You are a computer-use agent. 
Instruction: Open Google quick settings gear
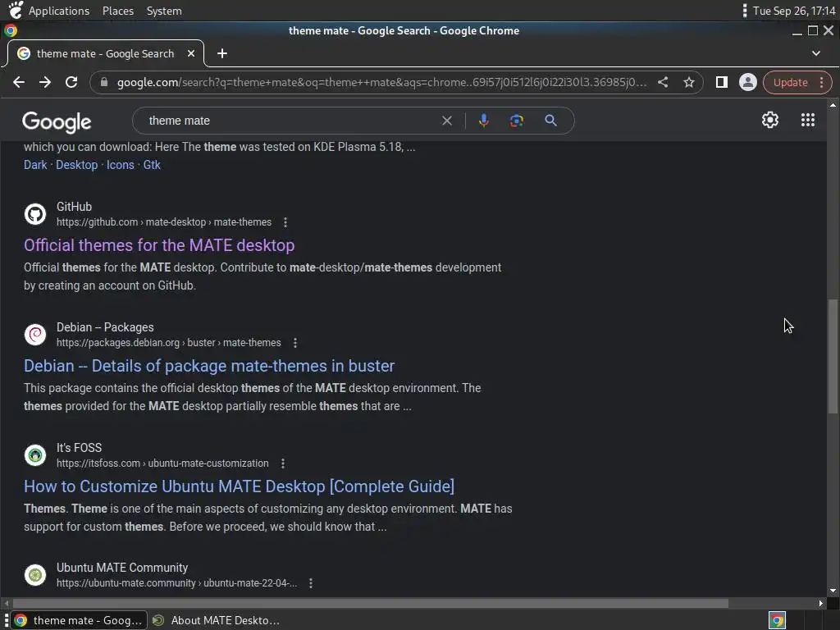(769, 120)
